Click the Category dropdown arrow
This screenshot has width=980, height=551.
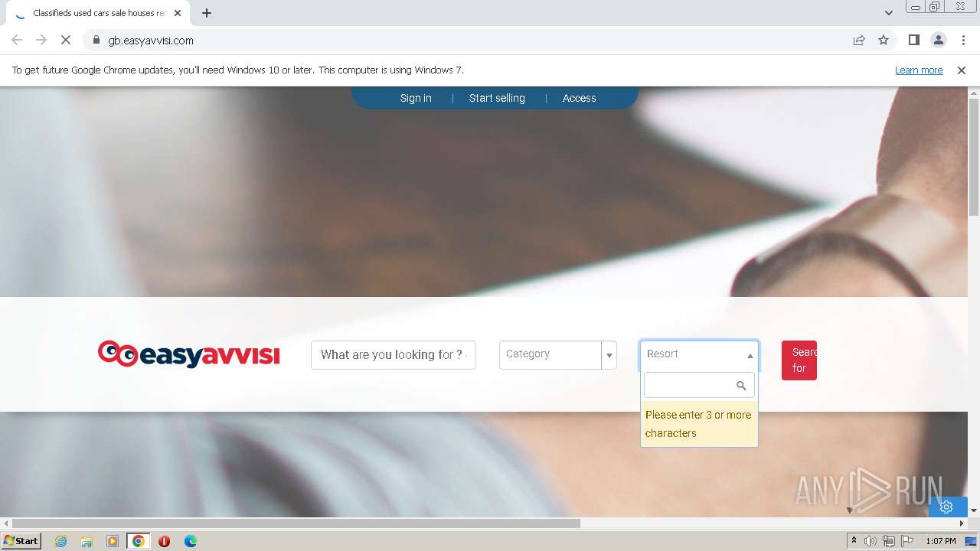coord(609,355)
